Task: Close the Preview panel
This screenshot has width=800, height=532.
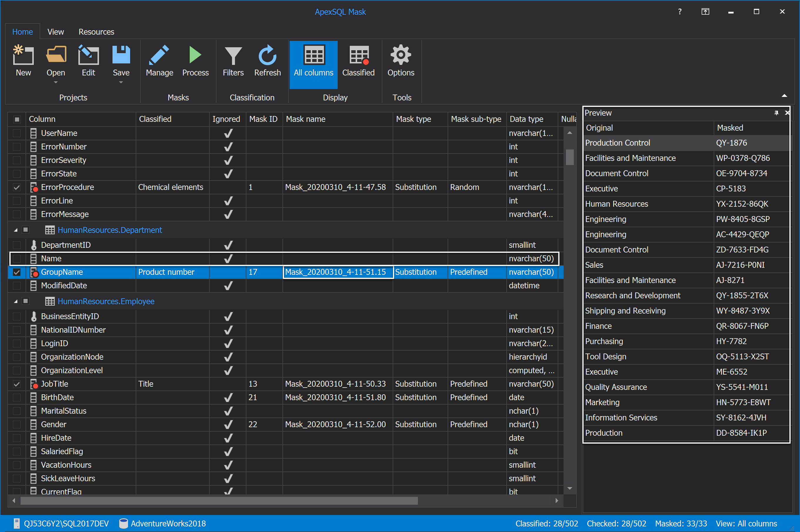Action: point(787,113)
